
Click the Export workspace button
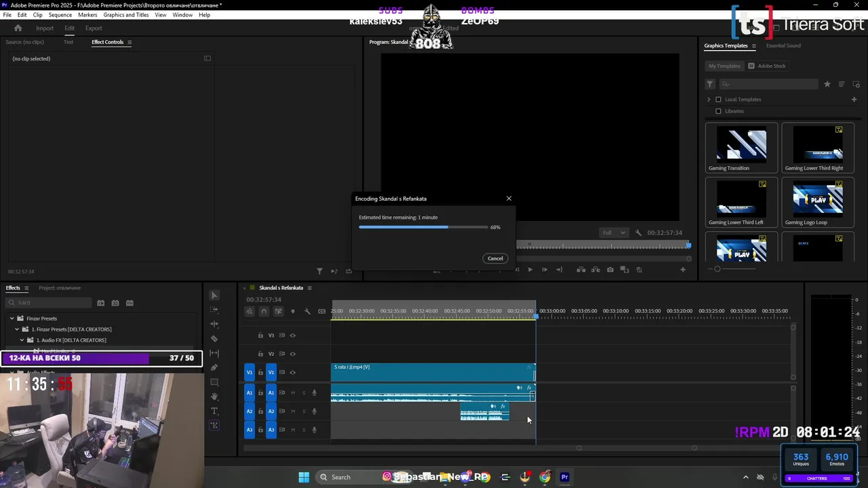pyautogui.click(x=94, y=28)
